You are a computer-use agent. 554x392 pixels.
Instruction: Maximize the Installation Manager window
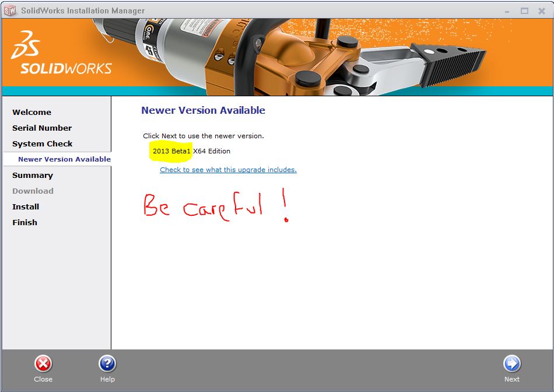[x=525, y=11]
